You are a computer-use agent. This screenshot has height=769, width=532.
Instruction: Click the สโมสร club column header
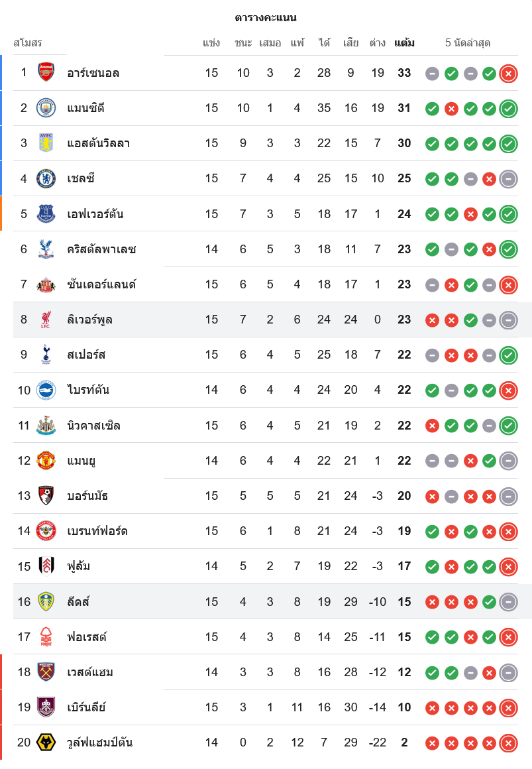point(28,43)
